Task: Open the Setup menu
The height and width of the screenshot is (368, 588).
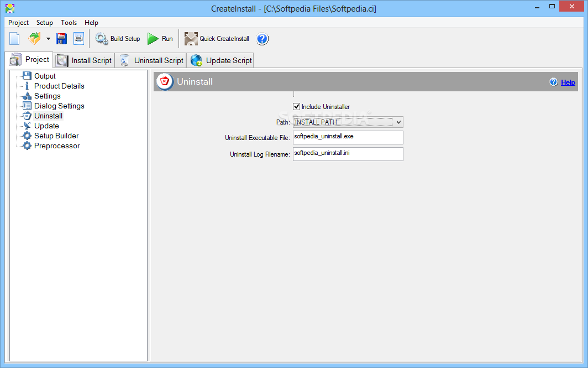Action: click(45, 23)
